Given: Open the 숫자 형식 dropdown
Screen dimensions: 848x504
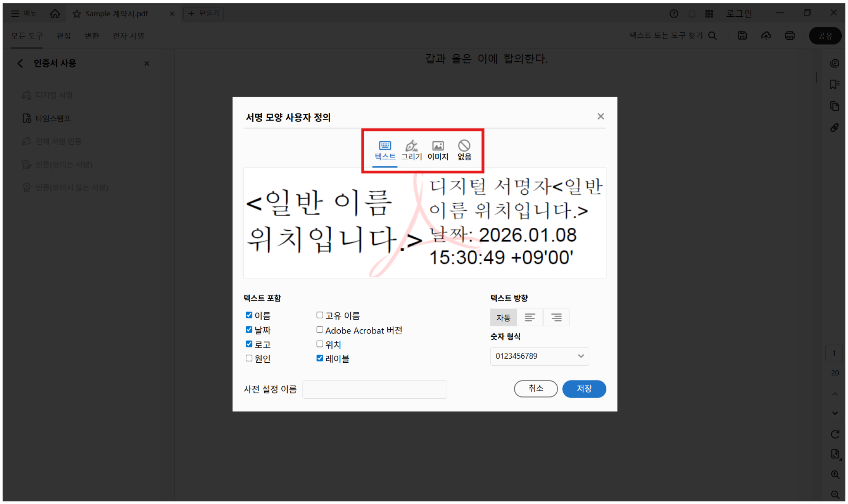Looking at the screenshot, I should pyautogui.click(x=539, y=356).
